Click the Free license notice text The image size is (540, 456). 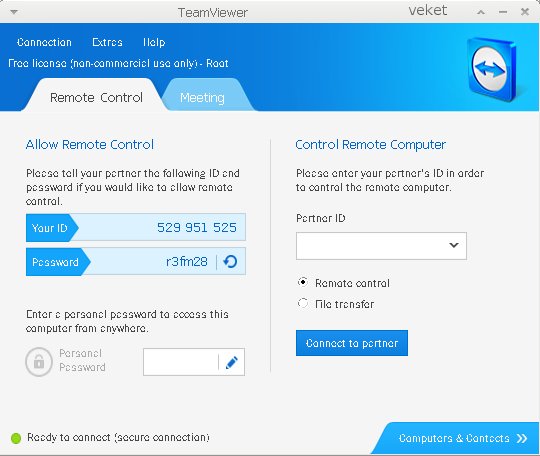[x=118, y=63]
